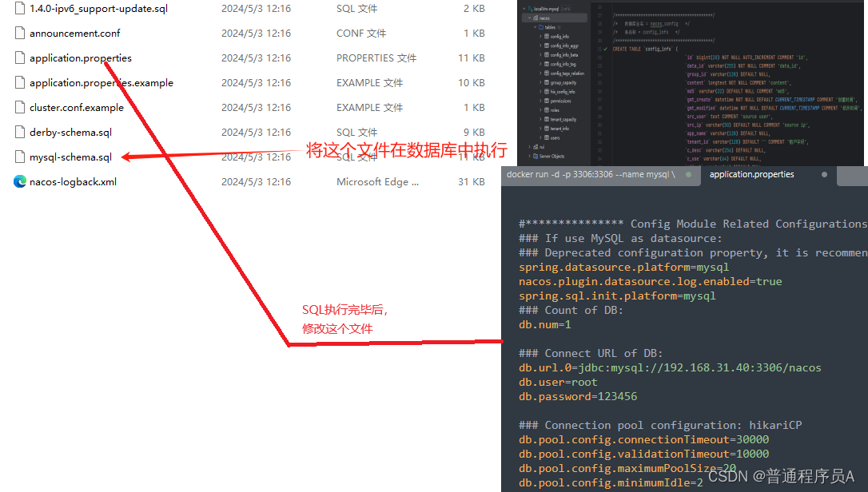Click the db.user=root line
The height and width of the screenshot is (492, 868).
click(558, 382)
